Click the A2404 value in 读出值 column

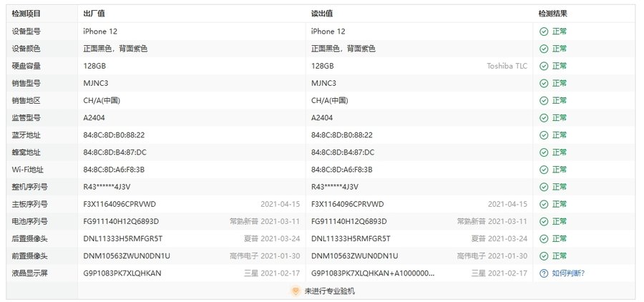pos(322,118)
